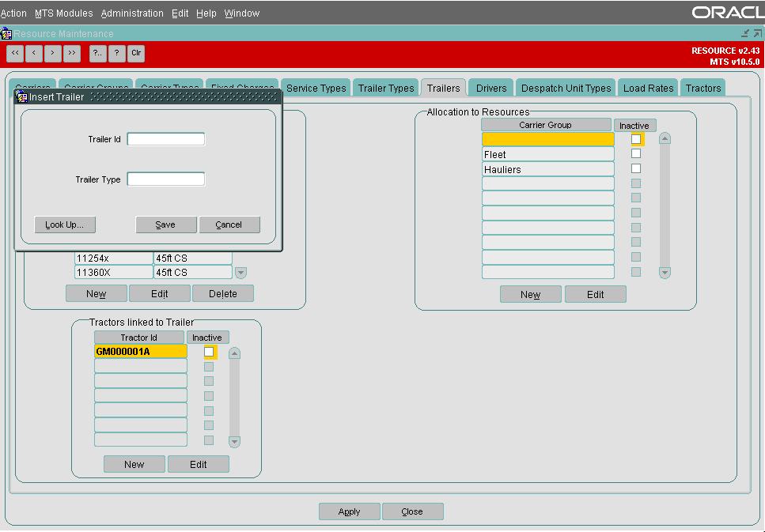Select trailer 11360X row

[x=114, y=272]
